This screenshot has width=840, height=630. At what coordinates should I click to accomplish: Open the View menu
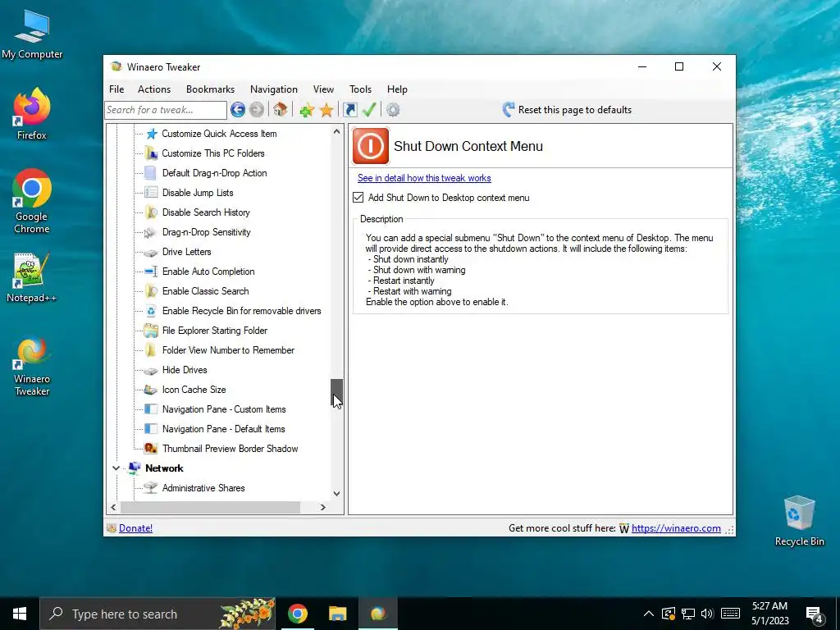(x=323, y=89)
